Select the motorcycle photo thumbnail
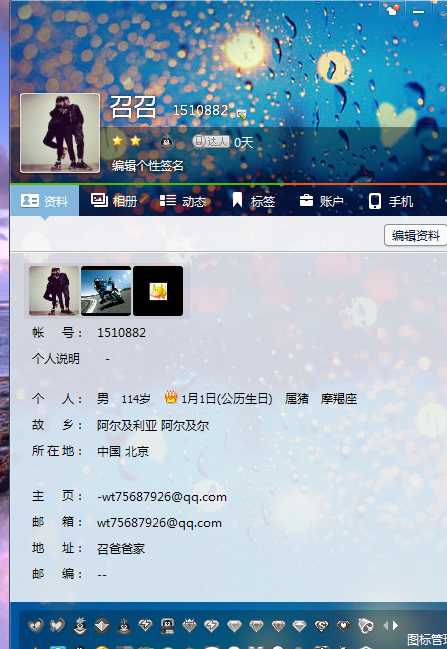Screen dimensions: 447x649 106,291
